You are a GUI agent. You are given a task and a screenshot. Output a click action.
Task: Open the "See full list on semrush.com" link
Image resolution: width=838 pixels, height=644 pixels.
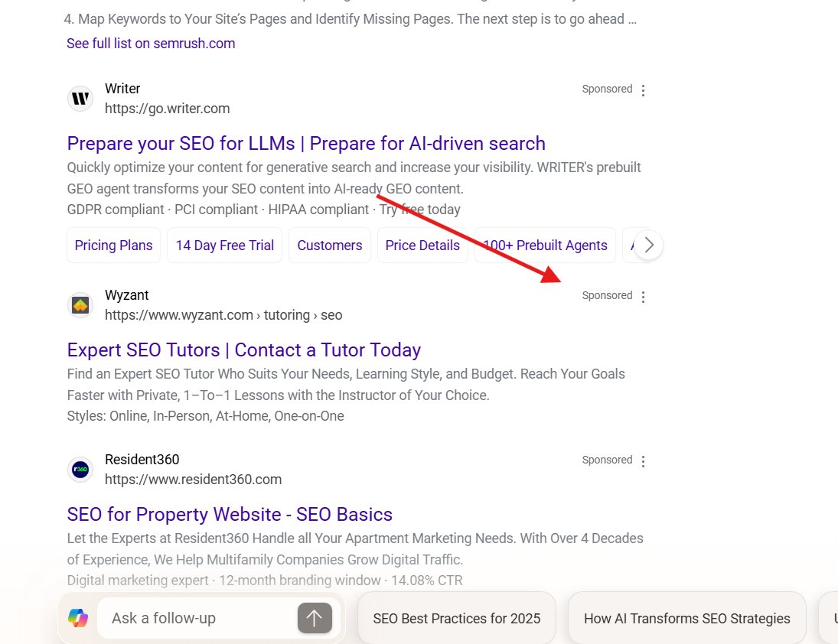tap(151, 44)
